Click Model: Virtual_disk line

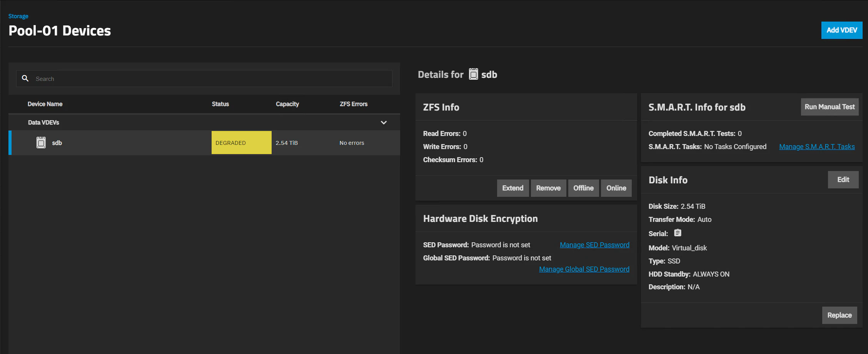point(678,248)
